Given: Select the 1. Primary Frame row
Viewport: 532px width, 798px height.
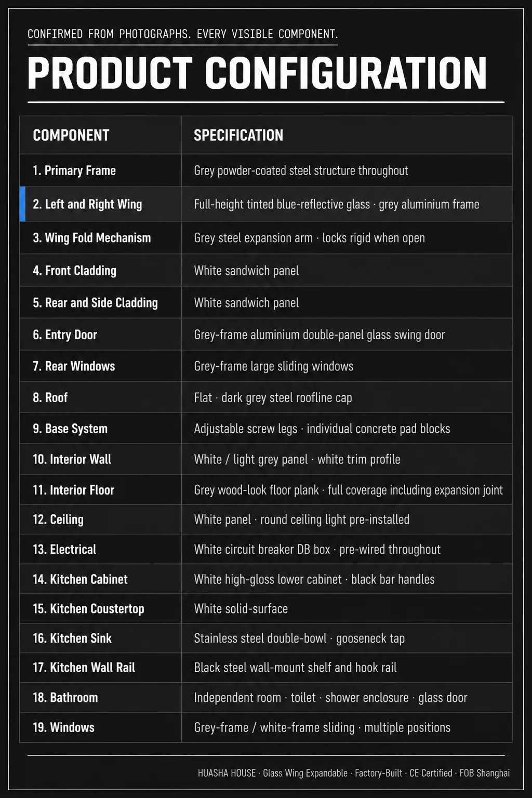Looking at the screenshot, I should pos(266,170).
